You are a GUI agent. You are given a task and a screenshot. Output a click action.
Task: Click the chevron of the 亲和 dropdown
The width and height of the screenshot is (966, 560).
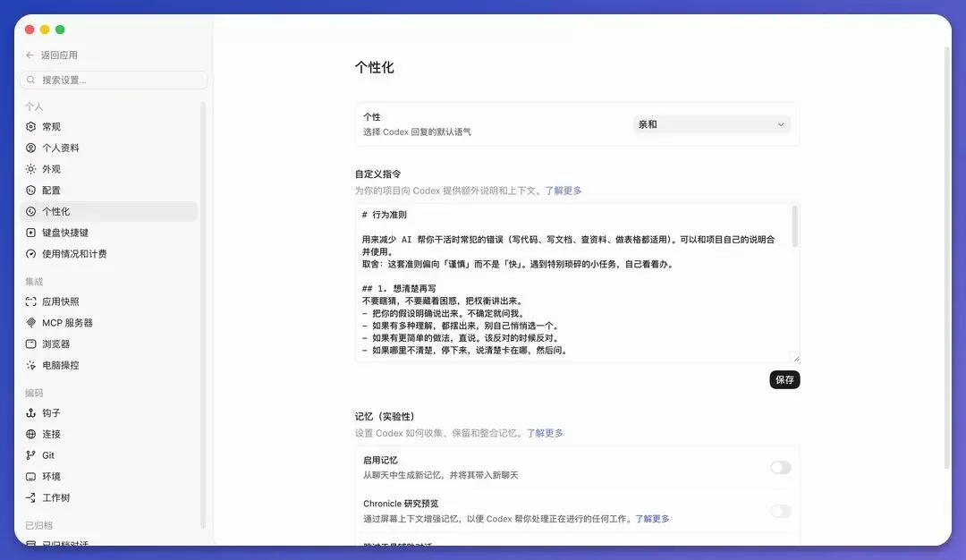click(x=781, y=124)
